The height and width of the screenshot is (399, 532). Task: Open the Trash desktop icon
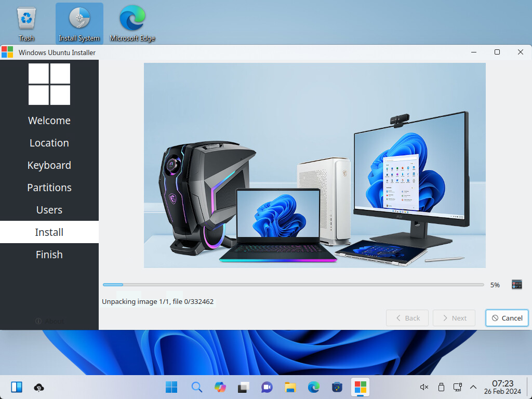point(26,24)
